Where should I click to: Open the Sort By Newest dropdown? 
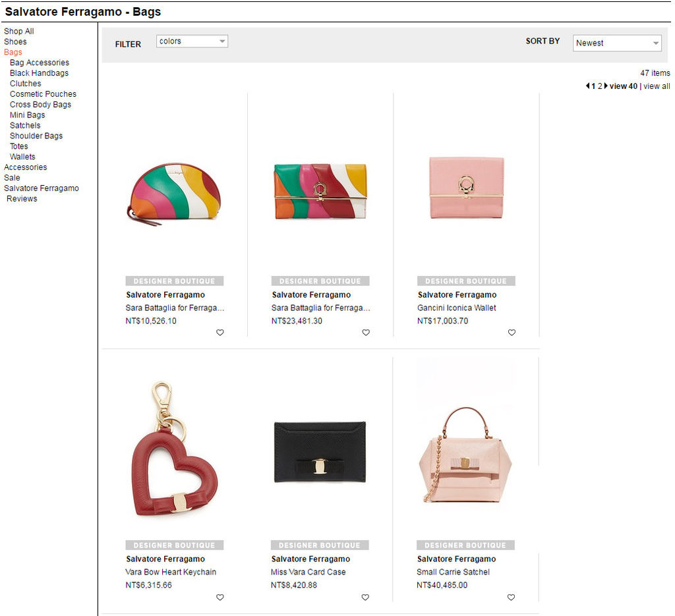(x=617, y=43)
